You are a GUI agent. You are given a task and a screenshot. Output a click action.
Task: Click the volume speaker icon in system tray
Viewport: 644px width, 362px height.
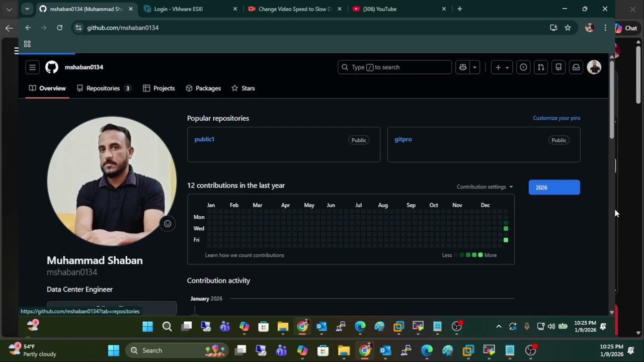[551, 326]
